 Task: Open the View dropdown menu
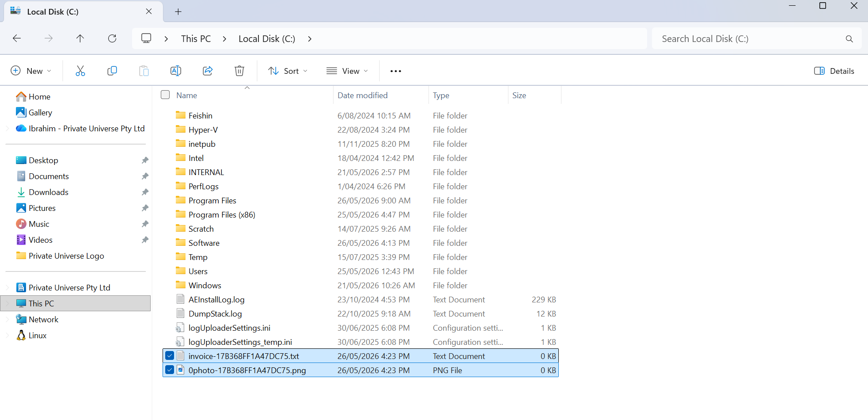[x=347, y=71]
